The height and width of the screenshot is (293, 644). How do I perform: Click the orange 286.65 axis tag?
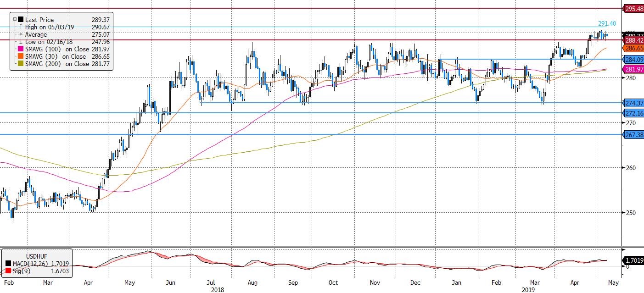[633, 48]
